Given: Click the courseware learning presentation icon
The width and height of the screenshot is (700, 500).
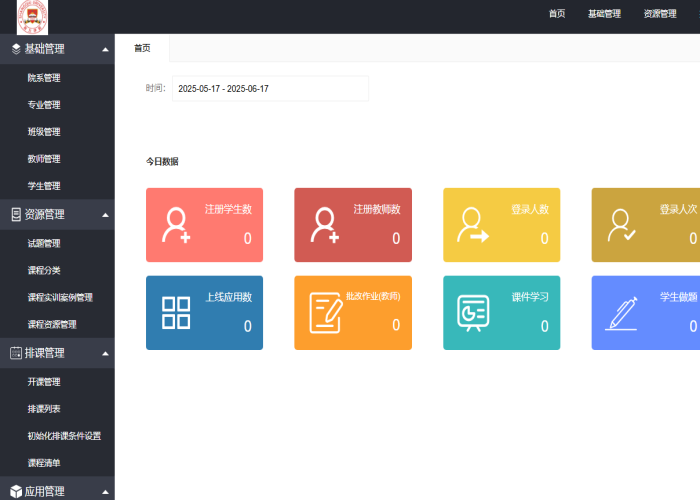Looking at the screenshot, I should pos(472,312).
